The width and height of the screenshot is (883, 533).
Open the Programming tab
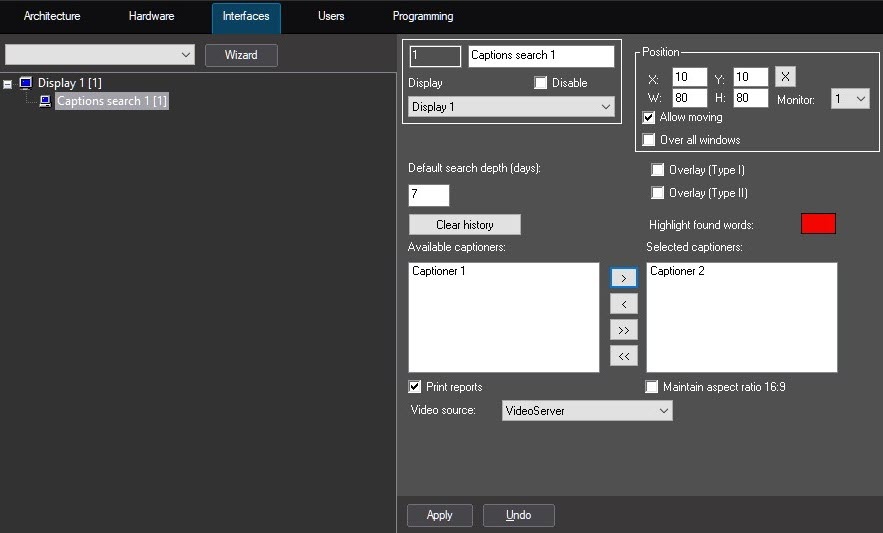422,17
